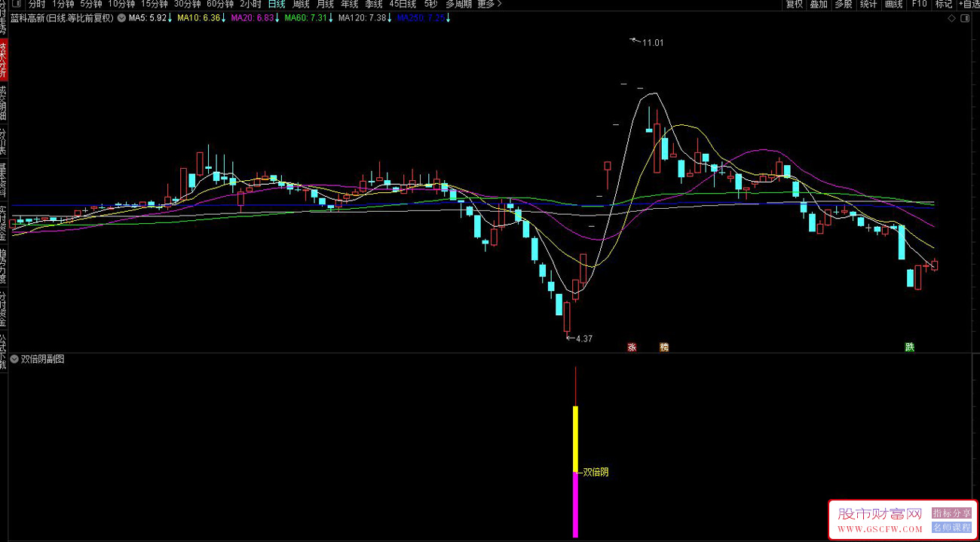Select the 月线 monthly period
This screenshot has height=542, width=980.
(325, 4)
